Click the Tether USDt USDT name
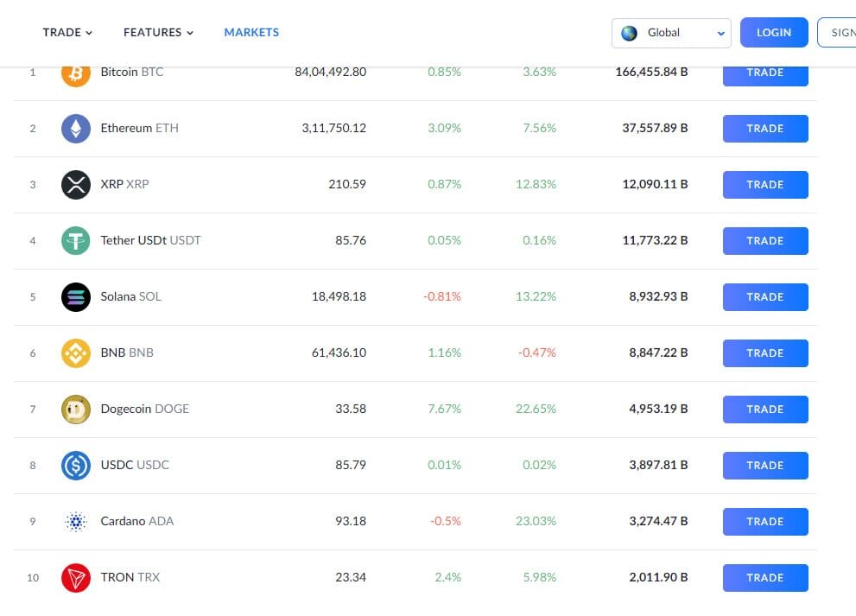Screen dimensions: 856x616 [x=150, y=240]
